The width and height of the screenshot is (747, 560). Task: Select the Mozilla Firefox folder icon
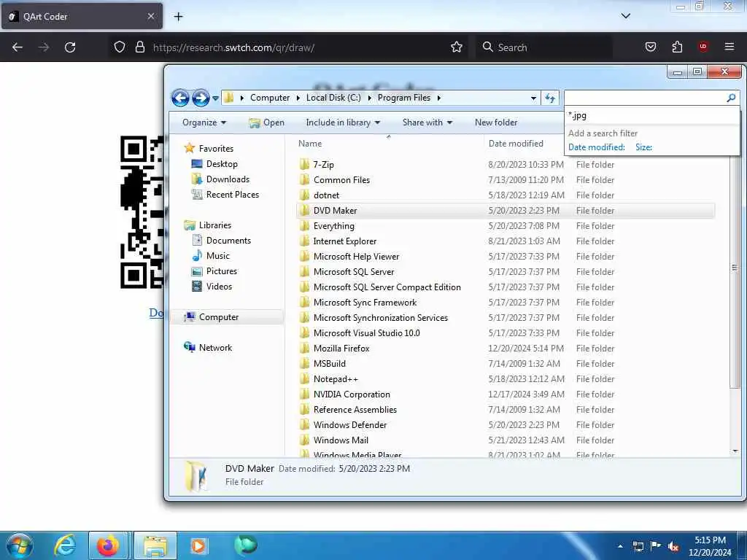point(304,348)
